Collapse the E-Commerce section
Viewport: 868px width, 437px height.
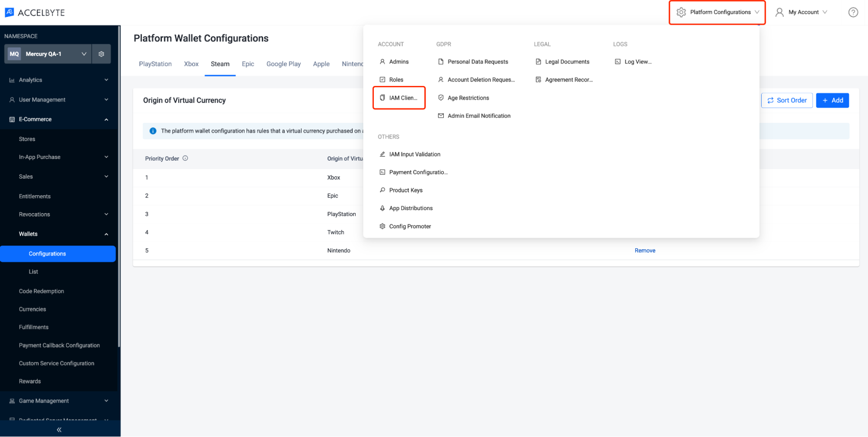pos(106,119)
